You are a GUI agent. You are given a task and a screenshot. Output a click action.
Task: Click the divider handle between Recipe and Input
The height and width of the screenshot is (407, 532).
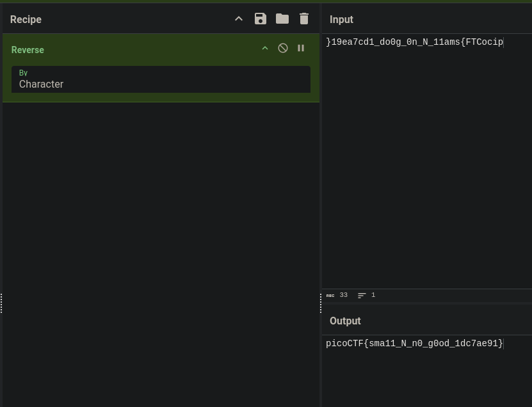point(321,303)
